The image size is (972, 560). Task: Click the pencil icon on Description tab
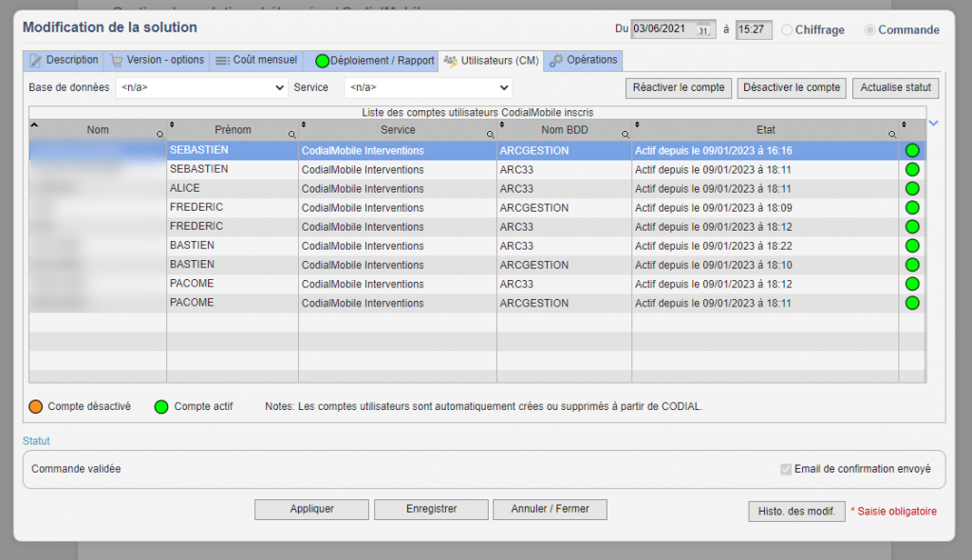[x=35, y=59]
